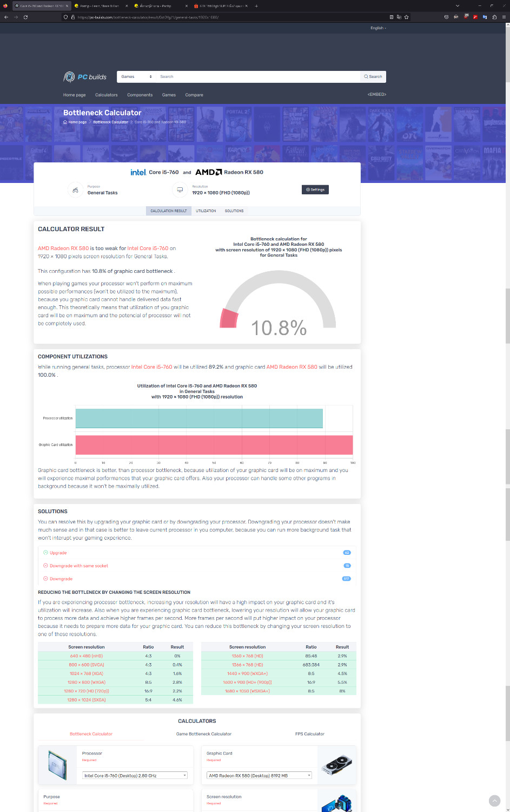Click the processor chip thumbnail
Image resolution: width=510 pixels, height=812 pixels.
[58, 765]
